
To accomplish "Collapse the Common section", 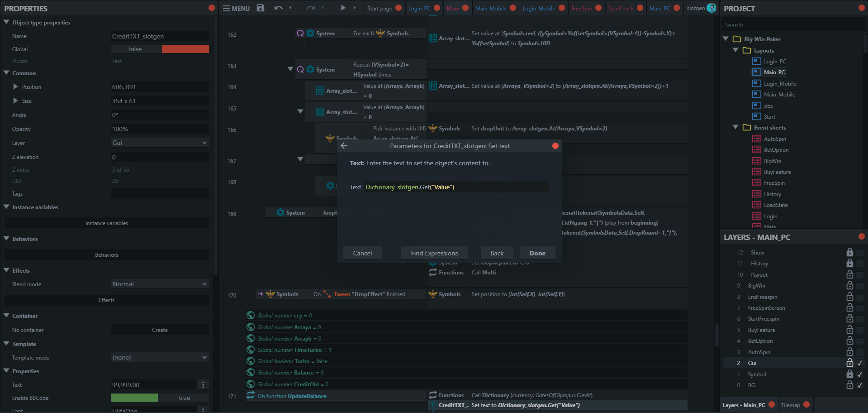I will click(6, 72).
